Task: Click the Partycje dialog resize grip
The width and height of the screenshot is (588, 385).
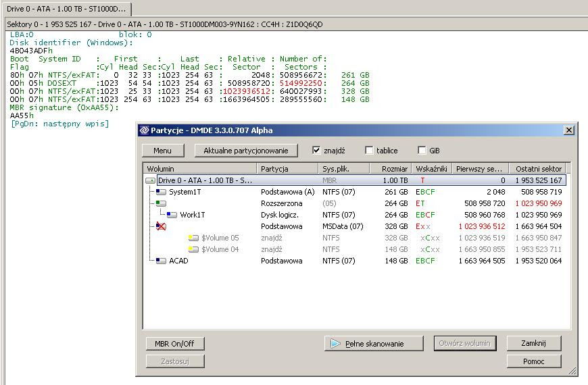Action: (x=572, y=371)
